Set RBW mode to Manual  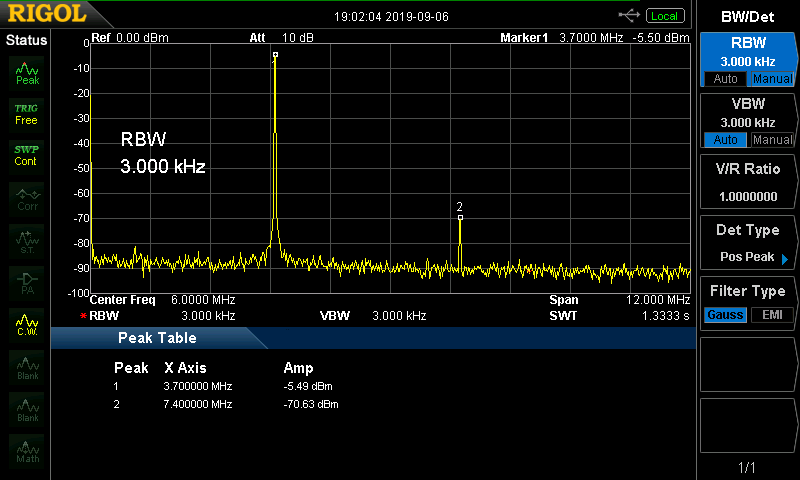pyautogui.click(x=772, y=79)
